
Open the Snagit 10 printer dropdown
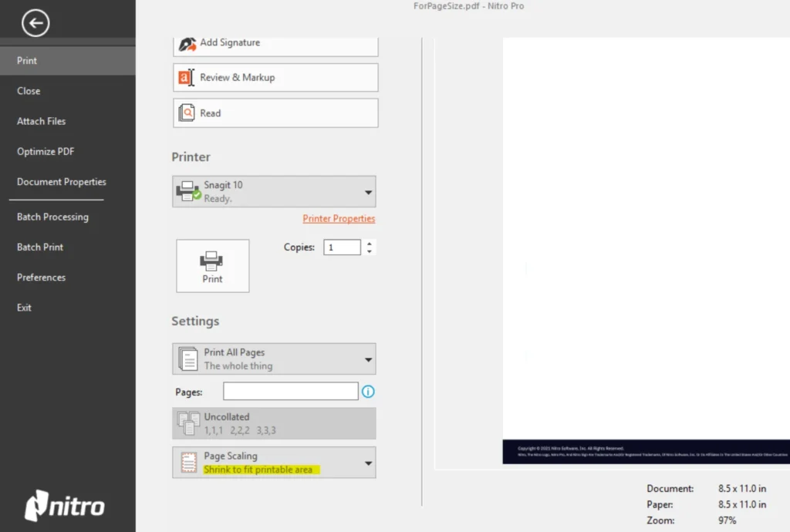pyautogui.click(x=274, y=191)
